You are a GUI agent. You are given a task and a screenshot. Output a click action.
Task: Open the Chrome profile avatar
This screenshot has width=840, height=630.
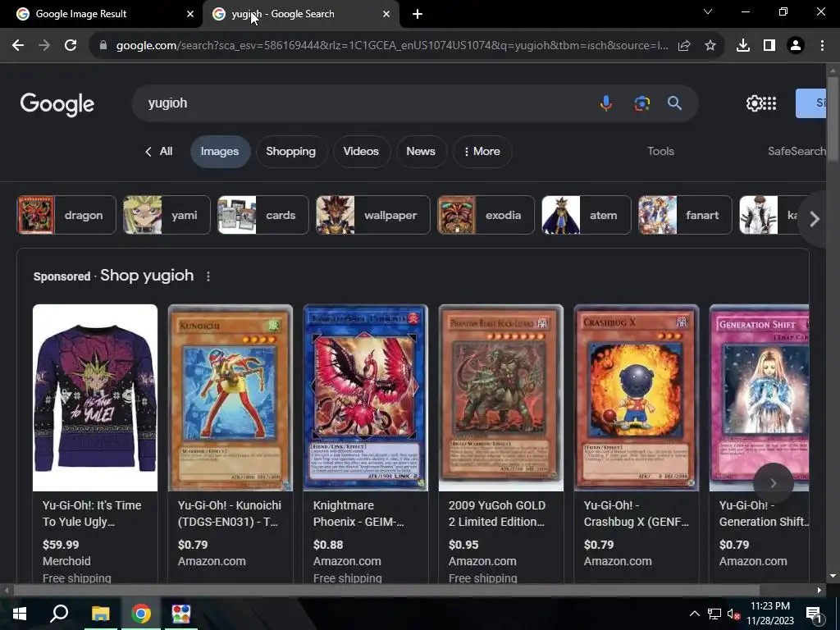tap(796, 46)
